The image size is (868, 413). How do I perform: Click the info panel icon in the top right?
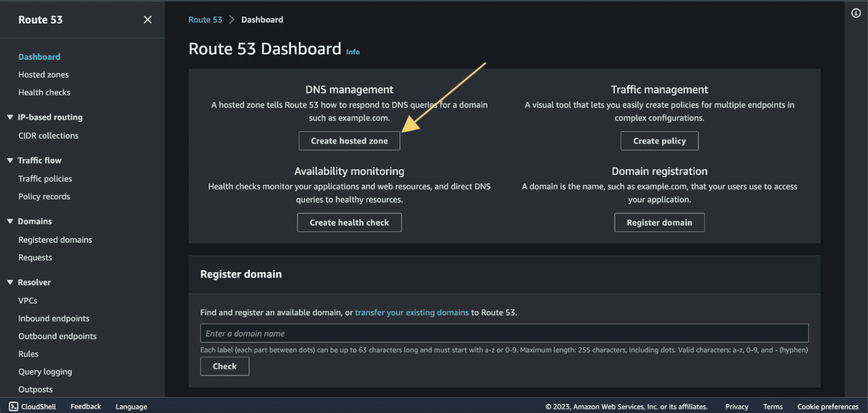tap(856, 12)
